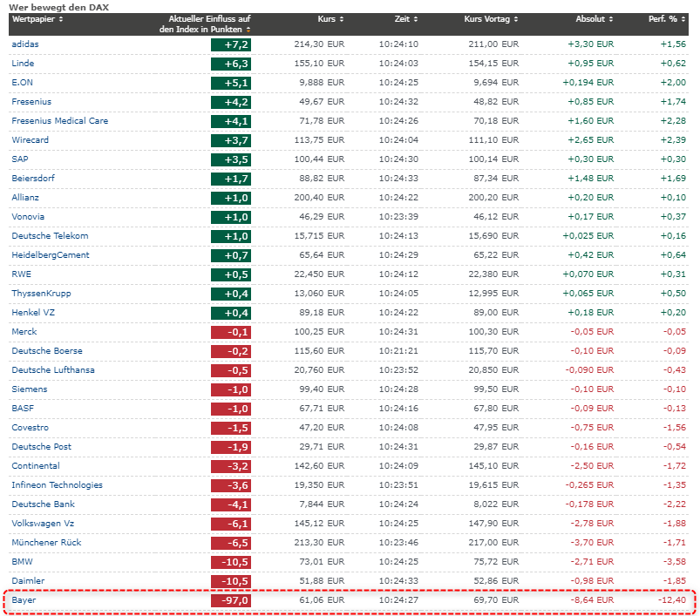This screenshot has width=700, height=616.
Task: Open the Volkswagen Vz link
Action: click(x=44, y=524)
